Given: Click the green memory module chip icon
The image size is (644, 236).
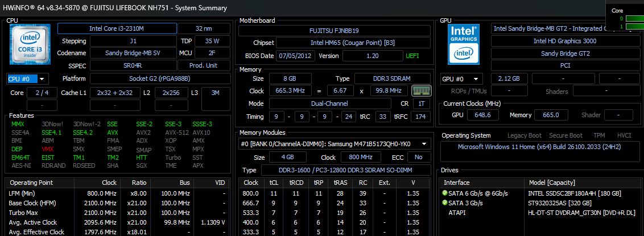Looking at the screenshot, I should click(419, 91).
